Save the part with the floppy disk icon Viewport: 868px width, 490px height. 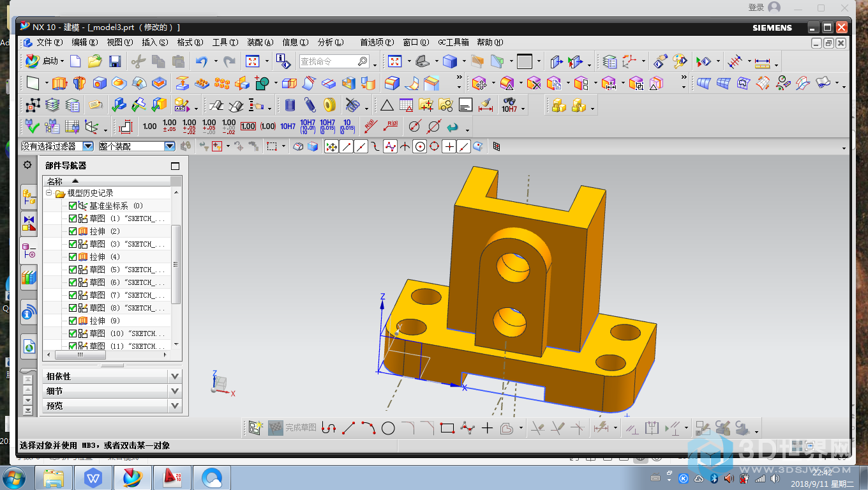click(x=115, y=61)
